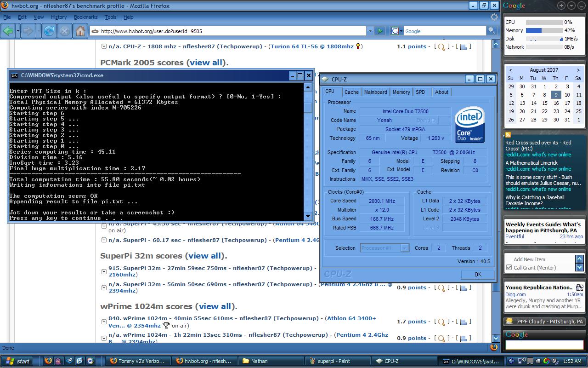This screenshot has height=368, width=588.
Task: Click the green Go arrow beside the URL bar
Action: point(380,31)
